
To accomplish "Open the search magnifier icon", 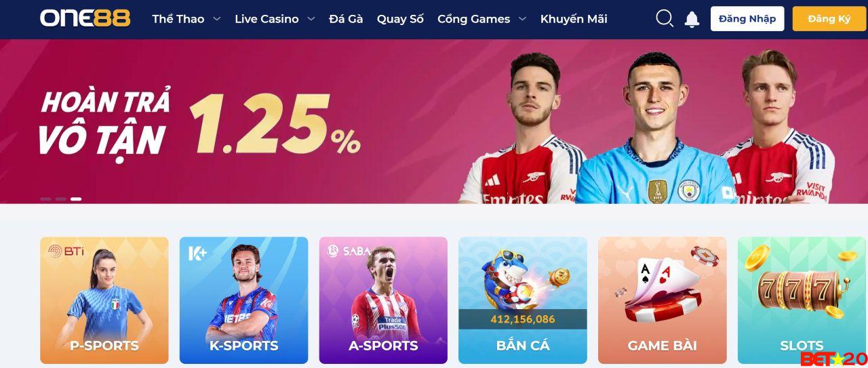I will [x=665, y=19].
